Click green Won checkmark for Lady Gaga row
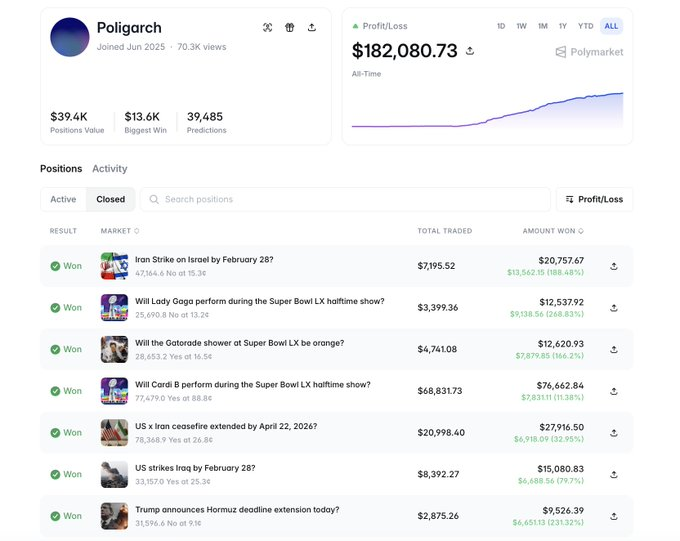 click(55, 308)
